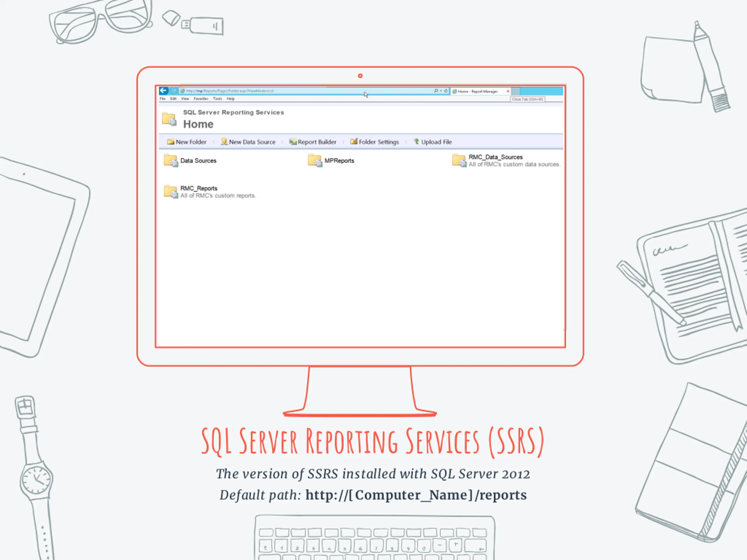Image resolution: width=747 pixels, height=560 pixels.
Task: Open the address bar dropdown arrow
Action: click(441, 91)
